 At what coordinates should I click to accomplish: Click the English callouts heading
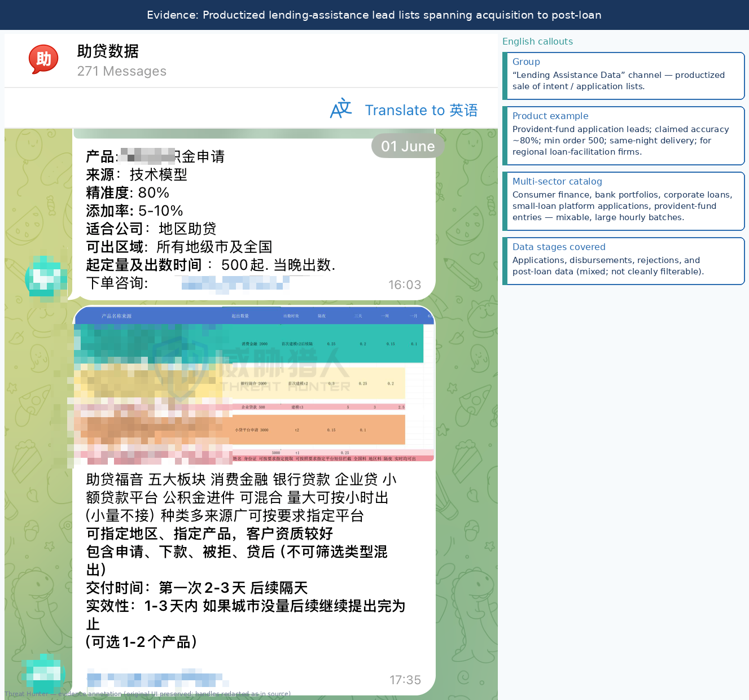(537, 41)
